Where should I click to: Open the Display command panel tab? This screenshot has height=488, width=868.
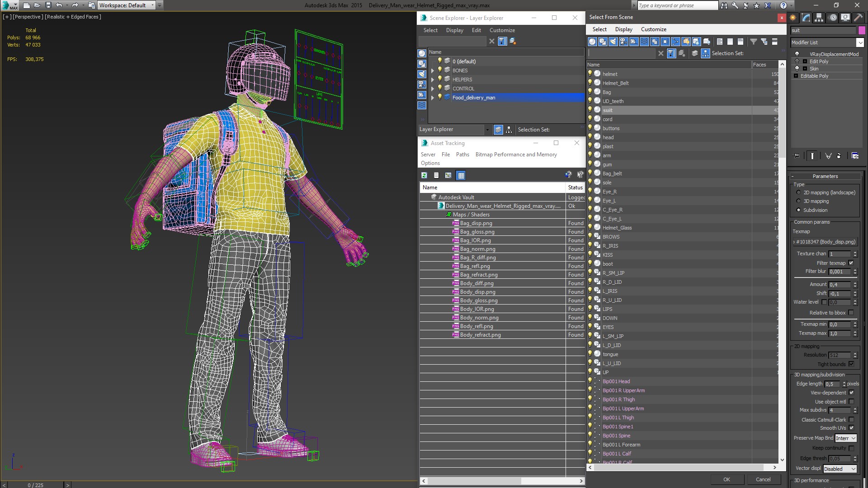click(845, 18)
